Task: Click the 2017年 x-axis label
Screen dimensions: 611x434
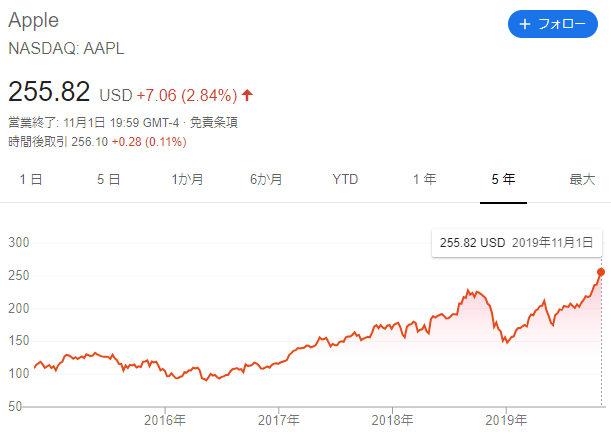Action: [278, 417]
